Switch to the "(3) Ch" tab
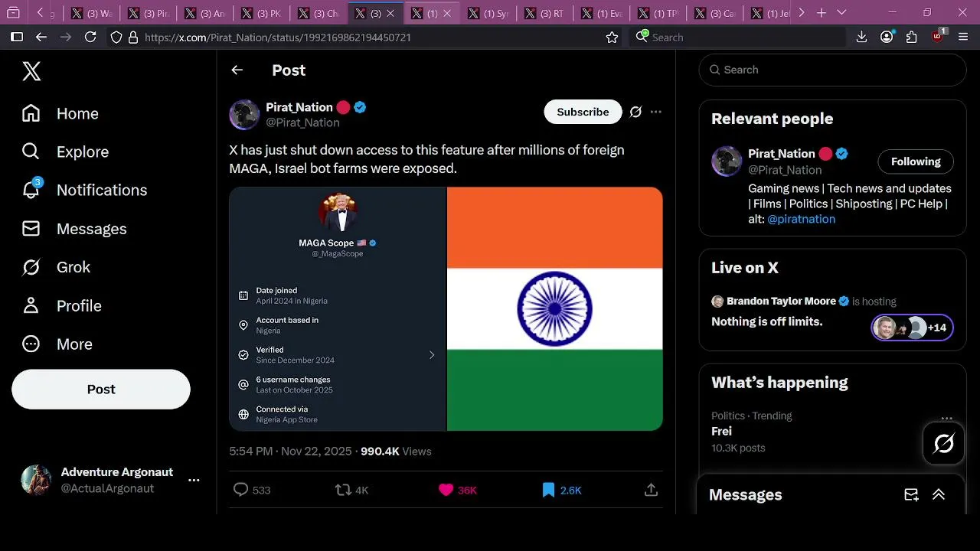 [x=318, y=13]
